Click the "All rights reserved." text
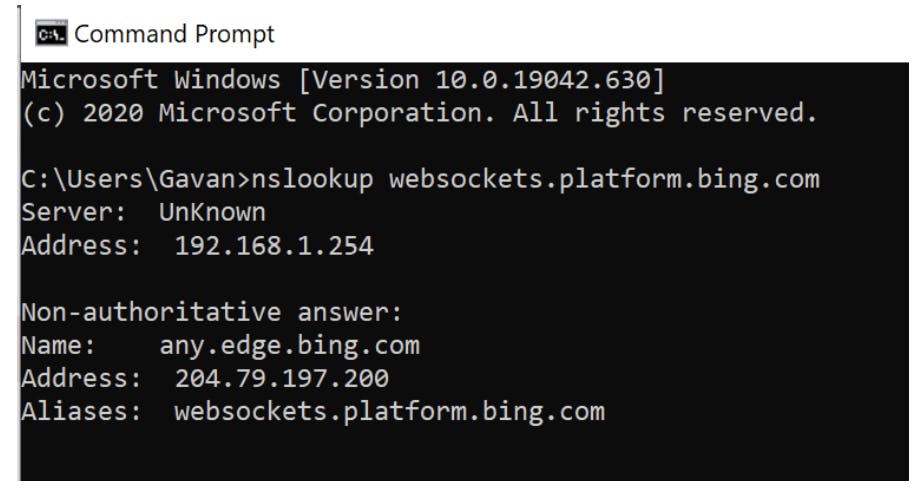 664,113
